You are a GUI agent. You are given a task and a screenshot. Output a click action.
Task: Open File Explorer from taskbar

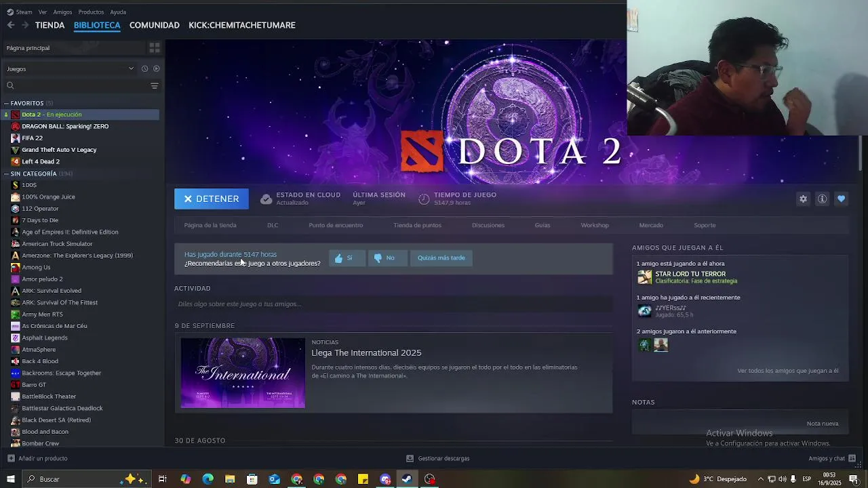(x=230, y=479)
